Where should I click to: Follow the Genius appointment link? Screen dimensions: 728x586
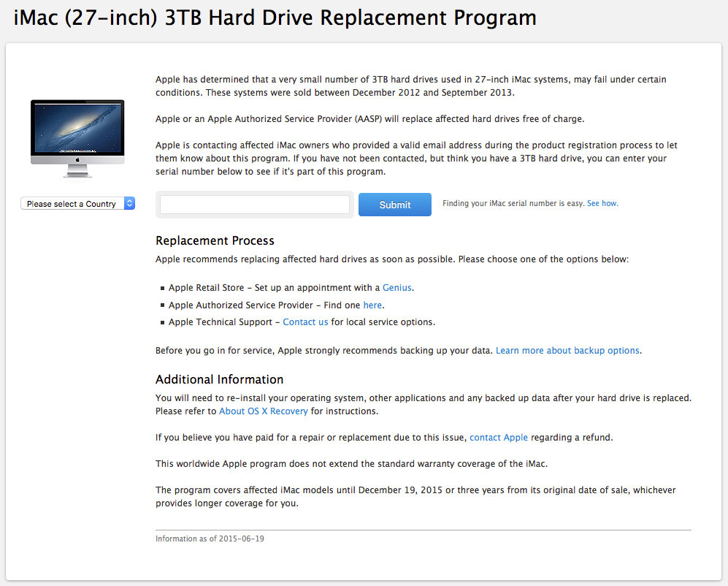pyautogui.click(x=397, y=288)
